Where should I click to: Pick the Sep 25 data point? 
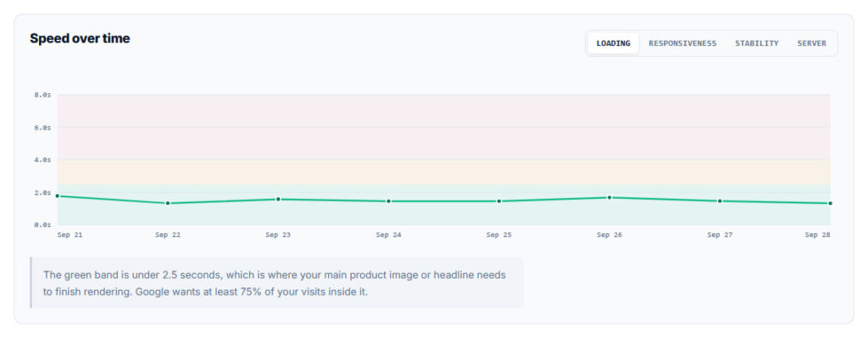coord(498,202)
